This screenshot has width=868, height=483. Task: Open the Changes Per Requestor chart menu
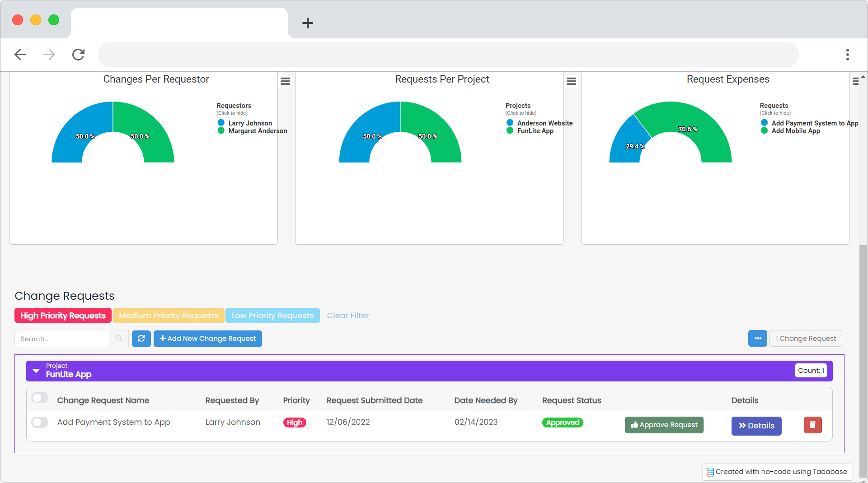(x=286, y=81)
